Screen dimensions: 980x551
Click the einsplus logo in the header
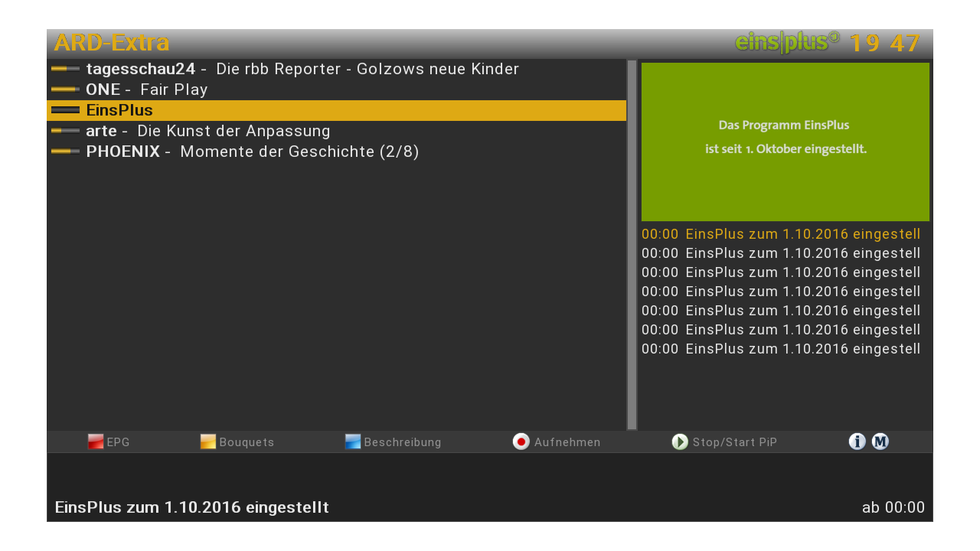click(787, 42)
